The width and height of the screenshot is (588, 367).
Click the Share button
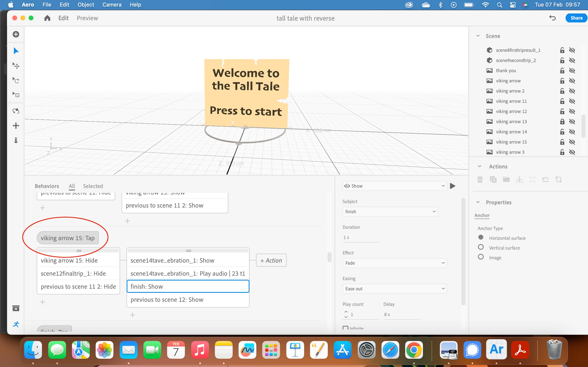coord(576,18)
